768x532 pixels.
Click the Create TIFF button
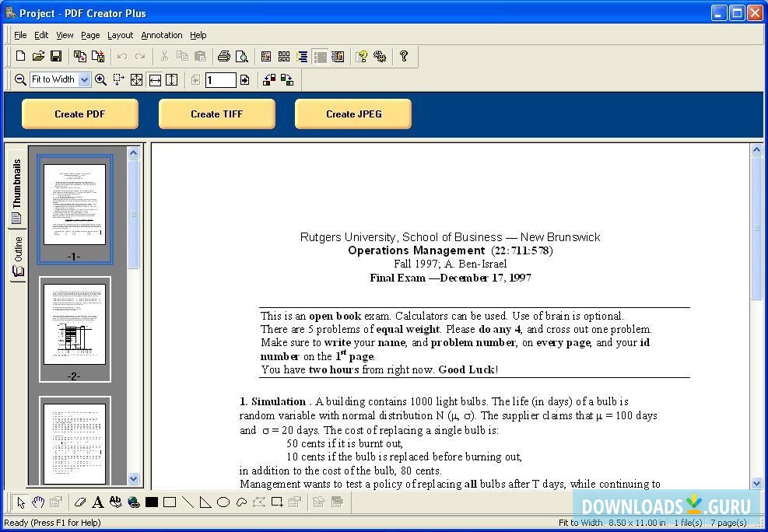tap(216, 114)
